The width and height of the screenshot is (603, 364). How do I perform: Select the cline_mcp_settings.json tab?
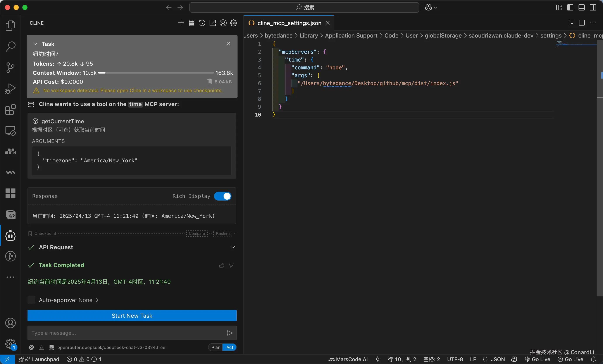[x=289, y=23]
